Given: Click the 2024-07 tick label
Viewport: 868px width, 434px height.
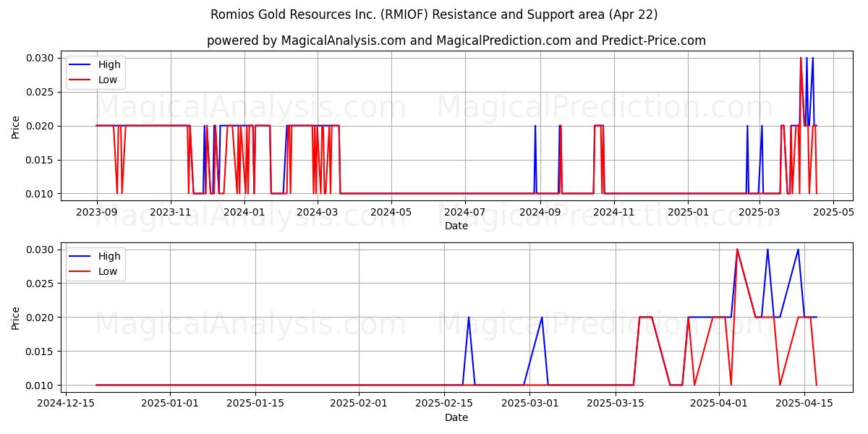Looking at the screenshot, I should coord(465,212).
